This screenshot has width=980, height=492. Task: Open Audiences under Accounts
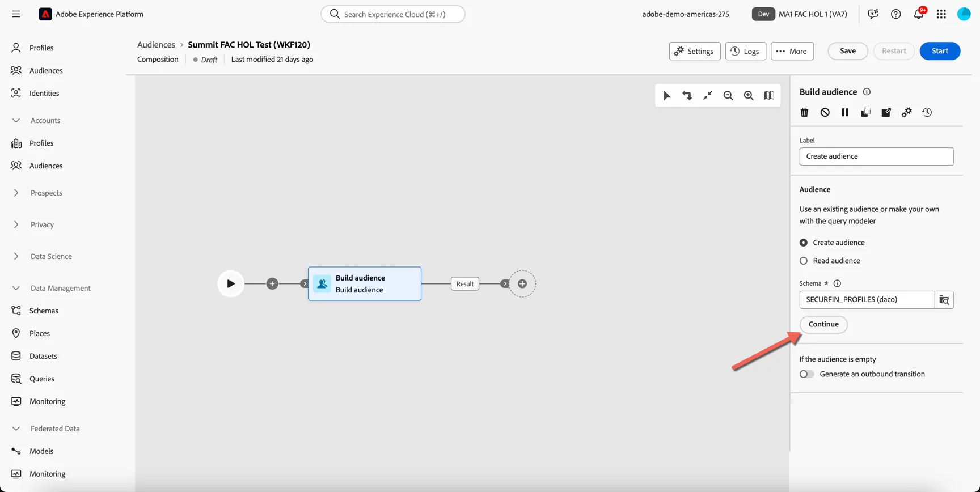click(x=46, y=166)
